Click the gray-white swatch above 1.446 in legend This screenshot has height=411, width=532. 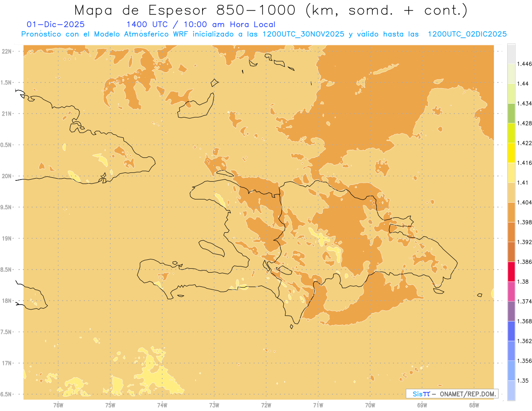(x=511, y=54)
